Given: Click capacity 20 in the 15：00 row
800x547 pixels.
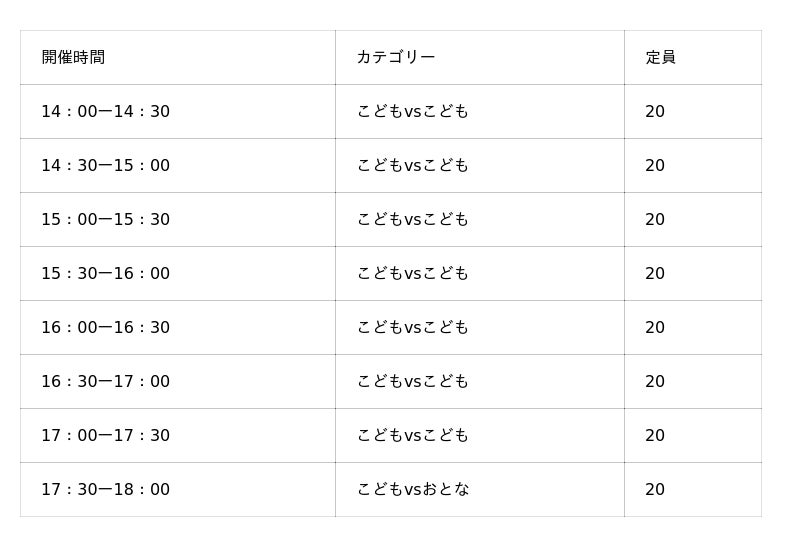Looking at the screenshot, I should [655, 220].
